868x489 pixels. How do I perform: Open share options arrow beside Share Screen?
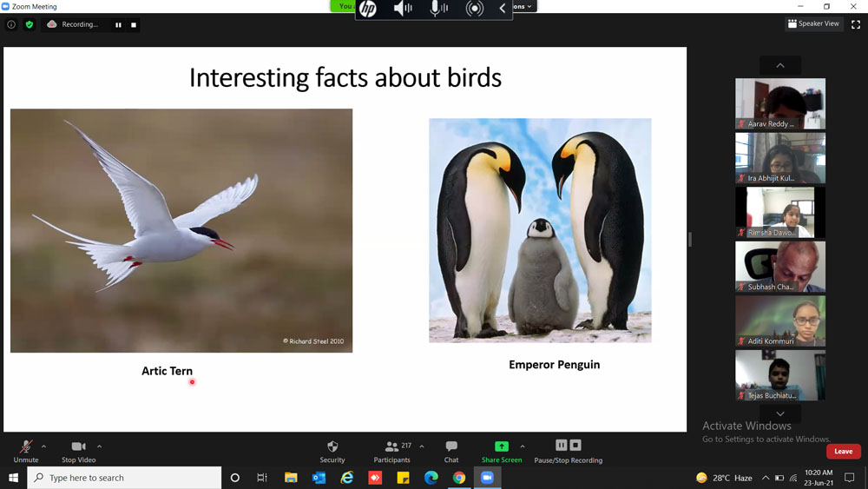coord(523,446)
